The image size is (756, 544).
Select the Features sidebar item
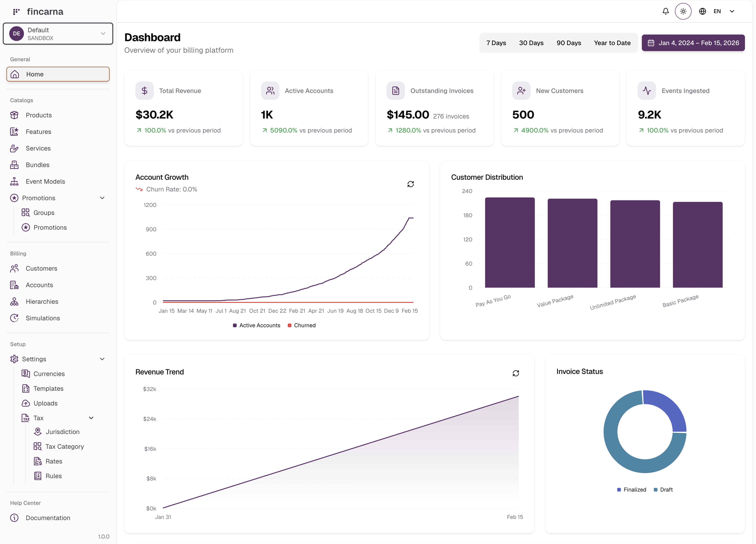tap(39, 132)
